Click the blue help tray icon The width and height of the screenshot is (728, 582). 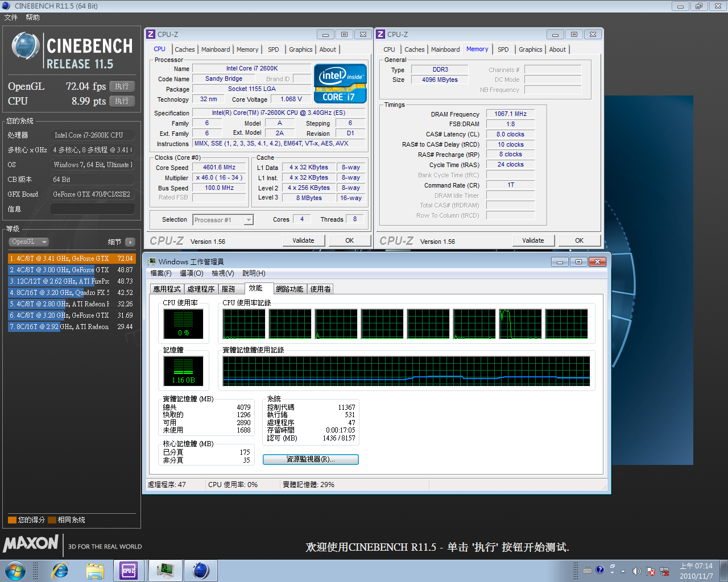click(x=599, y=569)
